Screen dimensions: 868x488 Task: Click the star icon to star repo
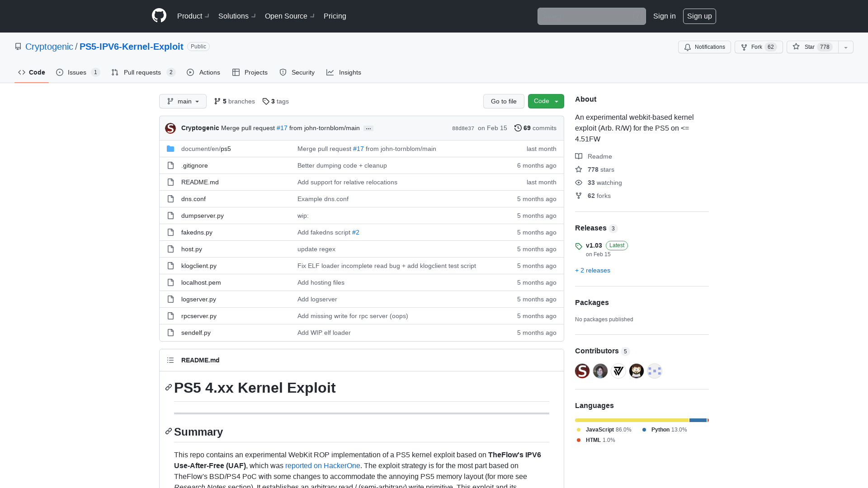coord(796,47)
